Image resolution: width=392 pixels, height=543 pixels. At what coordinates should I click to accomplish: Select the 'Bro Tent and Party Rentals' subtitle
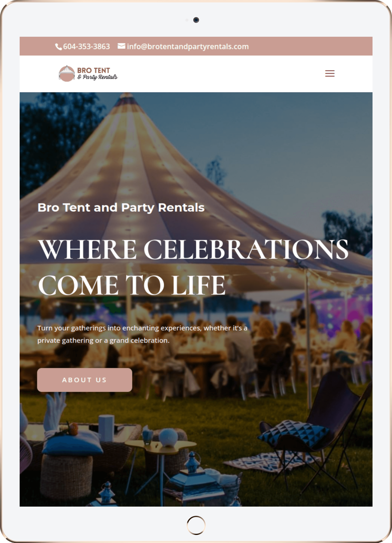(121, 208)
